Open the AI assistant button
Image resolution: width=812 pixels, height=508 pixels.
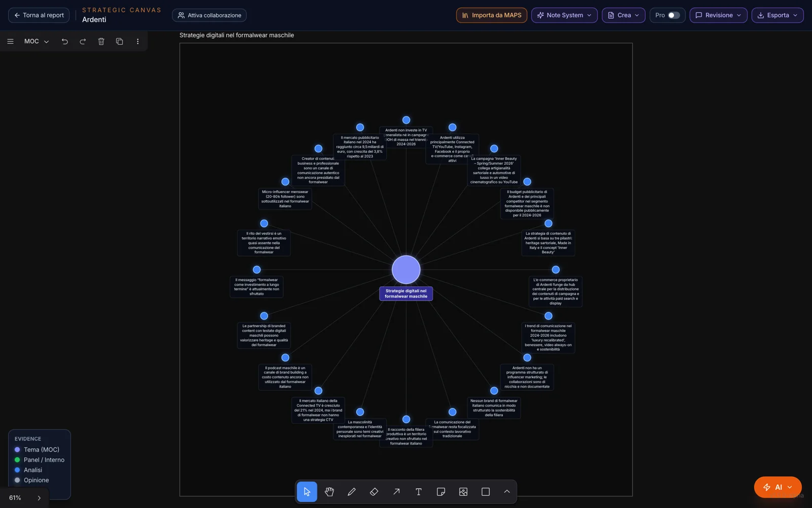point(777,487)
